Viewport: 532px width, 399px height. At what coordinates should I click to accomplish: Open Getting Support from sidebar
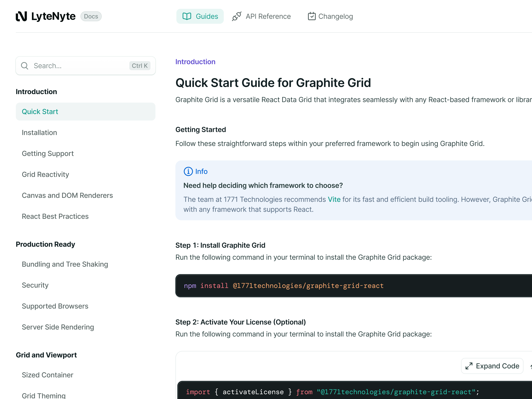pos(48,153)
